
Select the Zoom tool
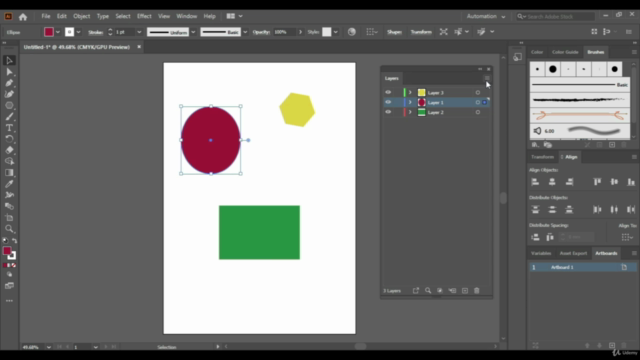pyautogui.click(x=9, y=229)
